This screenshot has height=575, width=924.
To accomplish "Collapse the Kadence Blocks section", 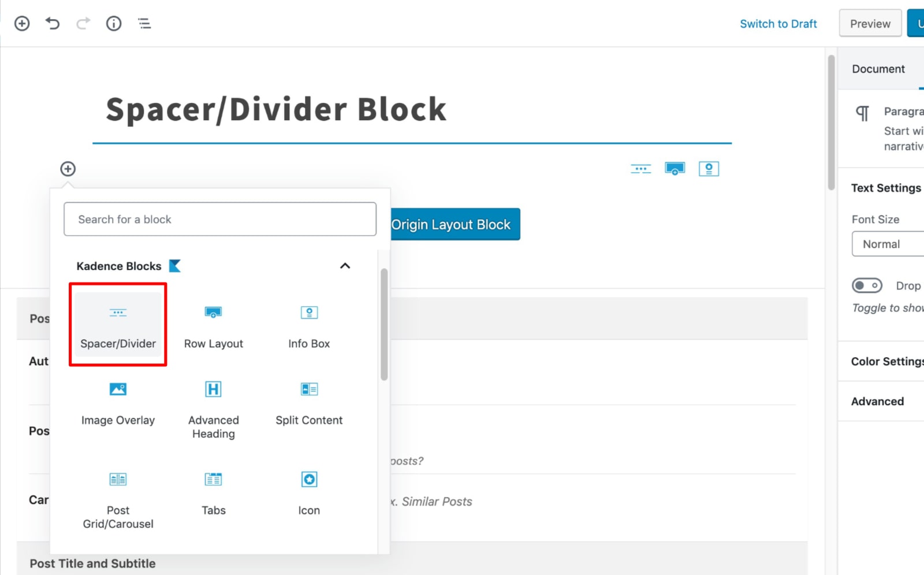I will [345, 266].
